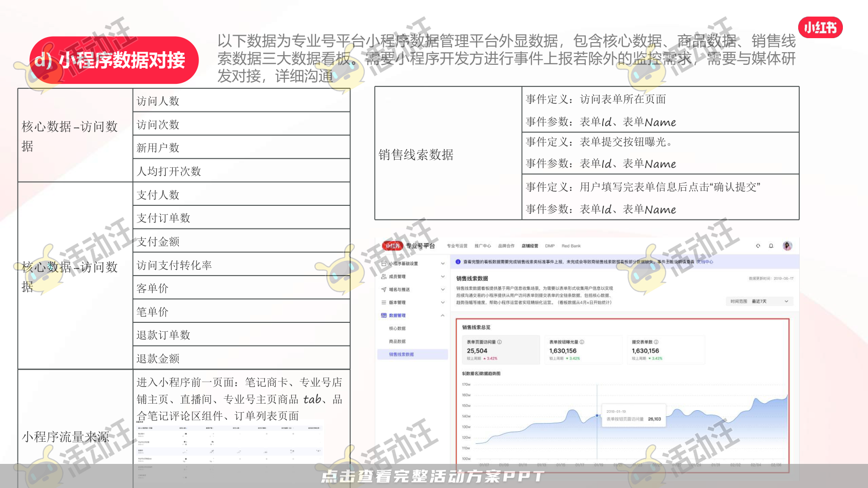Screen dimensions: 868x488
Task: Click the 支付订单数 table cell
Action: click(242, 217)
